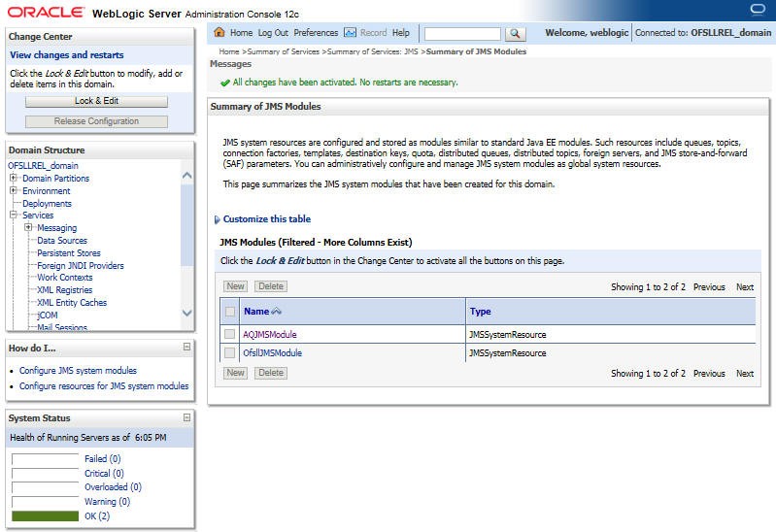This screenshot has width=776, height=532.
Task: Click the Domain Structure scroll up arrow
Action: 187,175
